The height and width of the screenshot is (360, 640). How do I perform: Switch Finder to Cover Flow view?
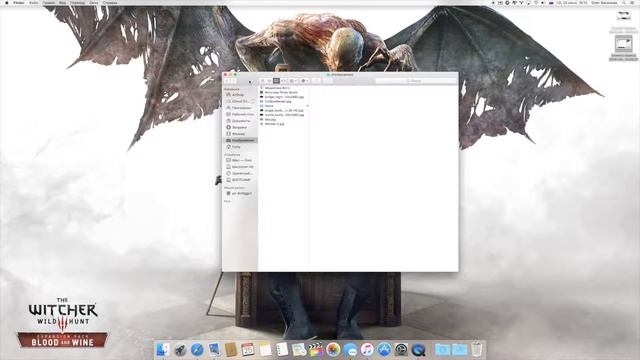(283, 81)
